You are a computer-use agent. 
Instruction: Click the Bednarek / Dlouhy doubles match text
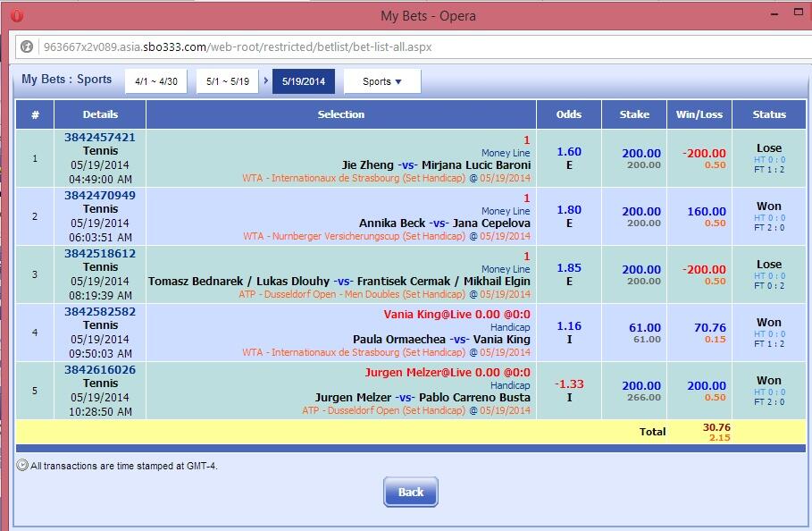[x=339, y=281]
